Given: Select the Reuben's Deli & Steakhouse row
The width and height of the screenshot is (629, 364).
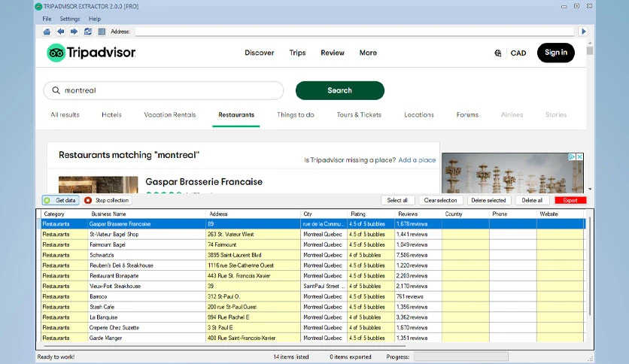Looking at the screenshot, I should click(x=312, y=265).
